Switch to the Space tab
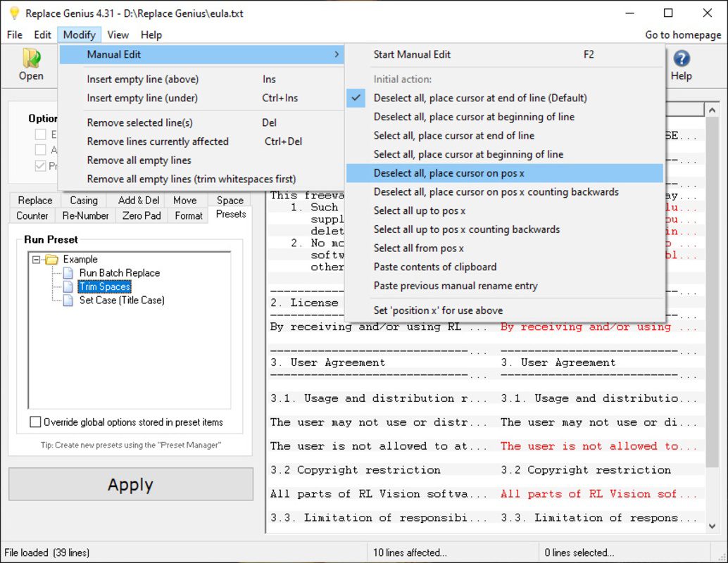 tap(230, 201)
